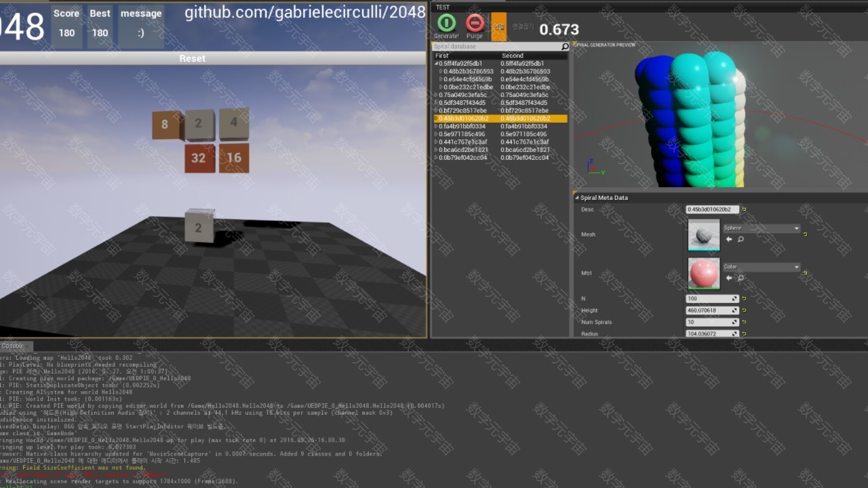Expand the 0.75a049c3efa5c tree row
Image resolution: width=868 pixels, height=488 pixels.
point(436,95)
